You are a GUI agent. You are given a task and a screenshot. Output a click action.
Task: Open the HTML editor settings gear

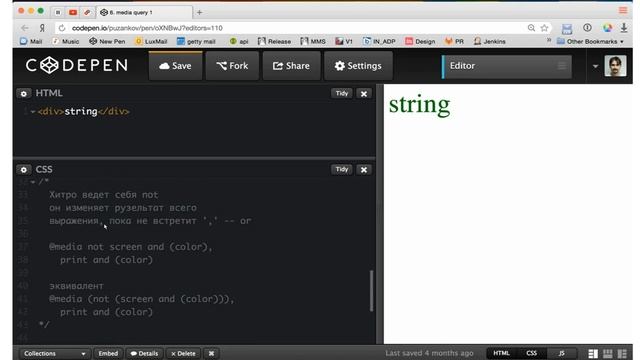coord(24,93)
